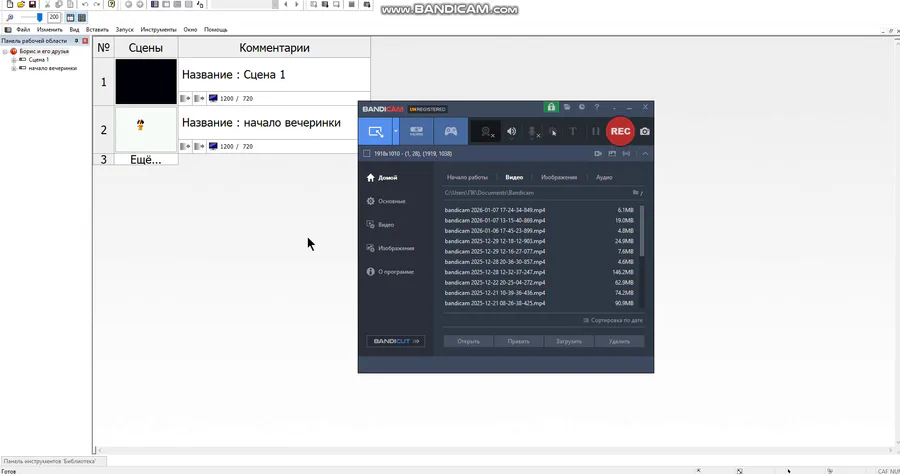Screen dimensions: 900x474
Task: Open the Начало работы tab in Bandicam
Action: [x=467, y=177]
